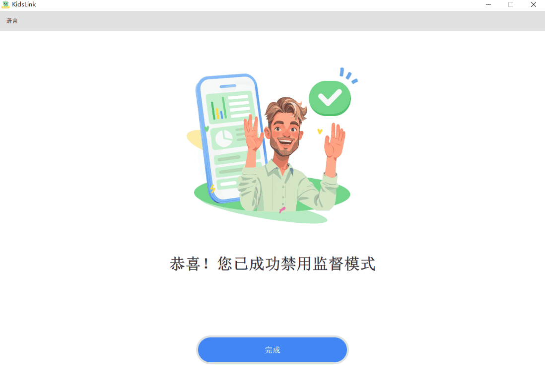Image resolution: width=545 pixels, height=392 pixels.
Task: Click the blue sparkle lines above checkmark
Action: (x=348, y=75)
